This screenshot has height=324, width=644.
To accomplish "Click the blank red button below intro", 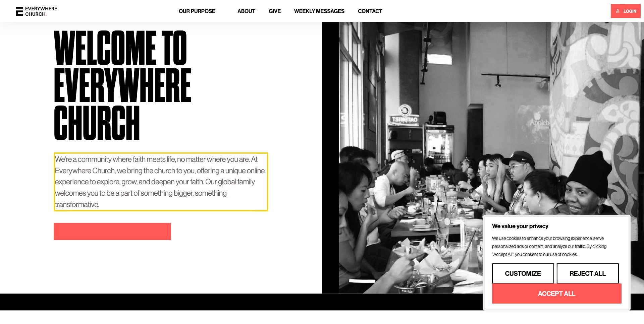I will (x=112, y=231).
